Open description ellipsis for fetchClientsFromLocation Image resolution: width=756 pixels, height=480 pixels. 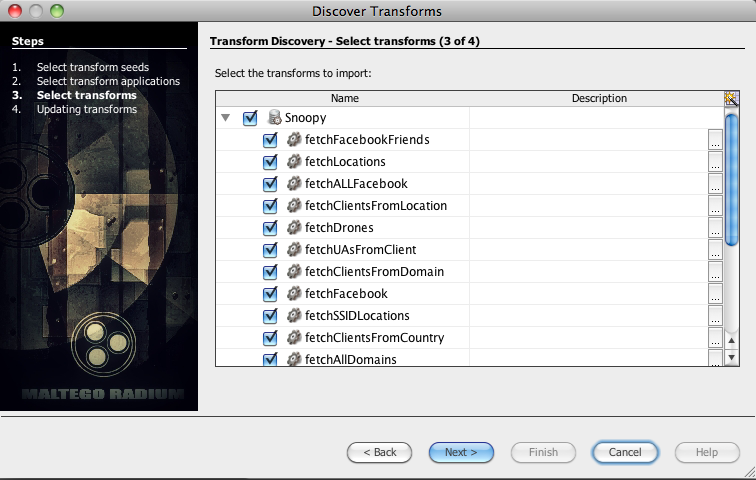point(714,207)
